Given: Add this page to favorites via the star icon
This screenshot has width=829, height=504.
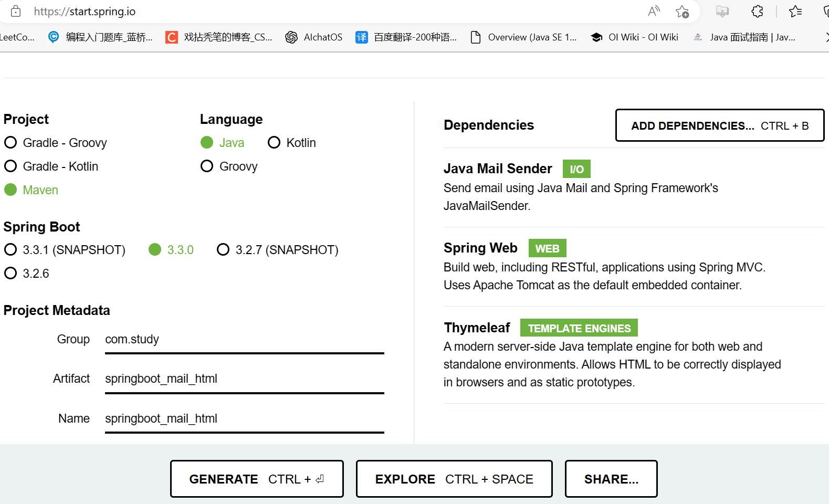Looking at the screenshot, I should (x=682, y=11).
